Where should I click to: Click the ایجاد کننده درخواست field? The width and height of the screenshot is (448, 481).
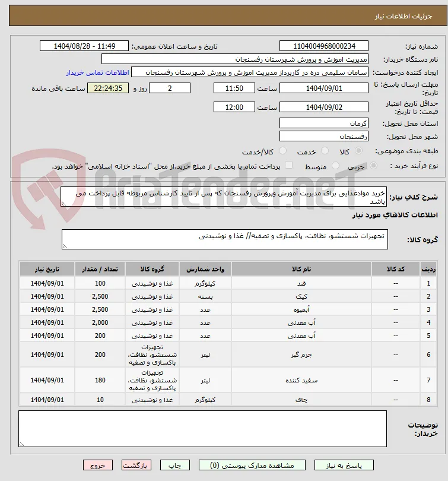pyautogui.click(x=250, y=72)
